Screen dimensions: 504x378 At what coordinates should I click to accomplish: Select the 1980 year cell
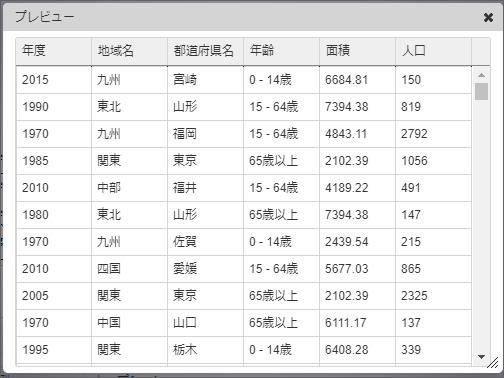54,215
